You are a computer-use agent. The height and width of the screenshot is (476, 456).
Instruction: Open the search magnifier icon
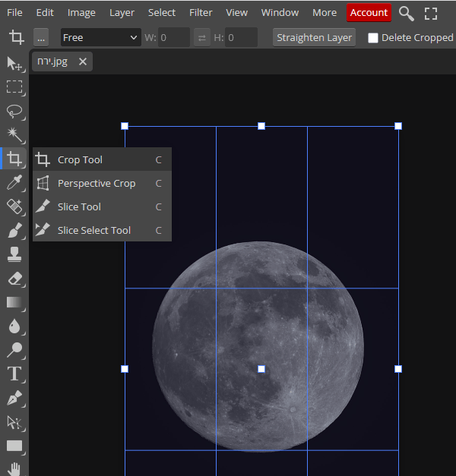pyautogui.click(x=406, y=14)
